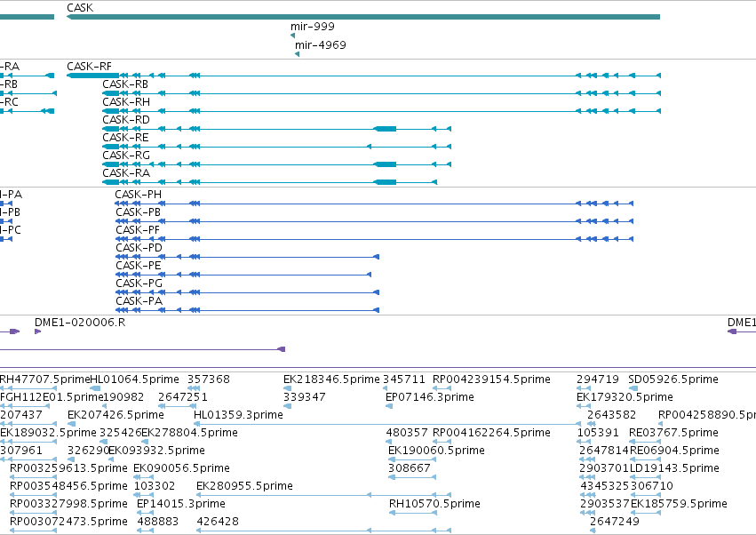Click the EP14015.3prime EST label
756x535 pixels.
pos(181,504)
